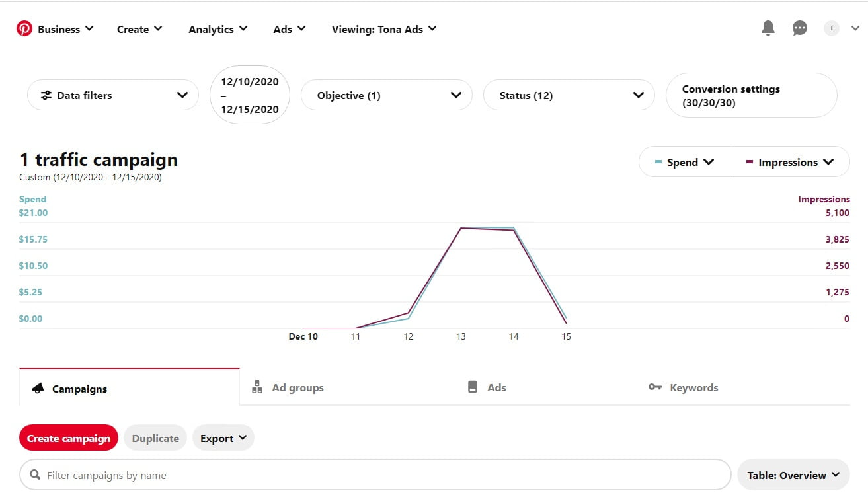
Task: Open the notifications bell
Action: click(x=768, y=28)
